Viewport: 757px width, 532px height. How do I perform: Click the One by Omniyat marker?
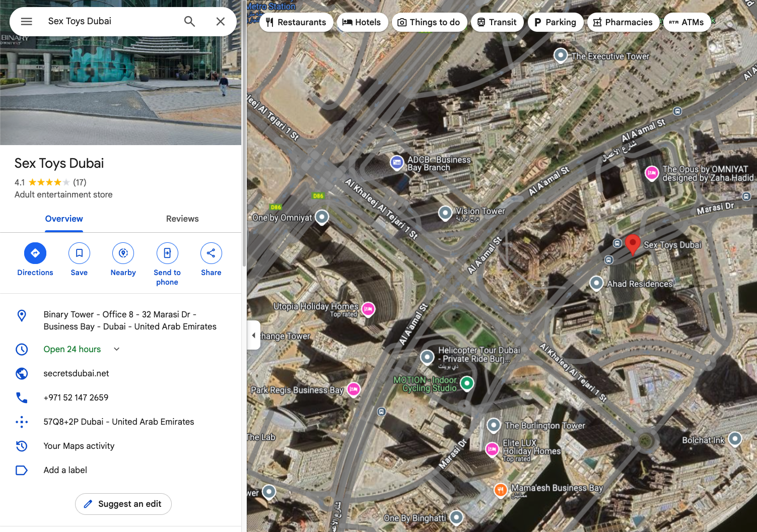click(322, 217)
